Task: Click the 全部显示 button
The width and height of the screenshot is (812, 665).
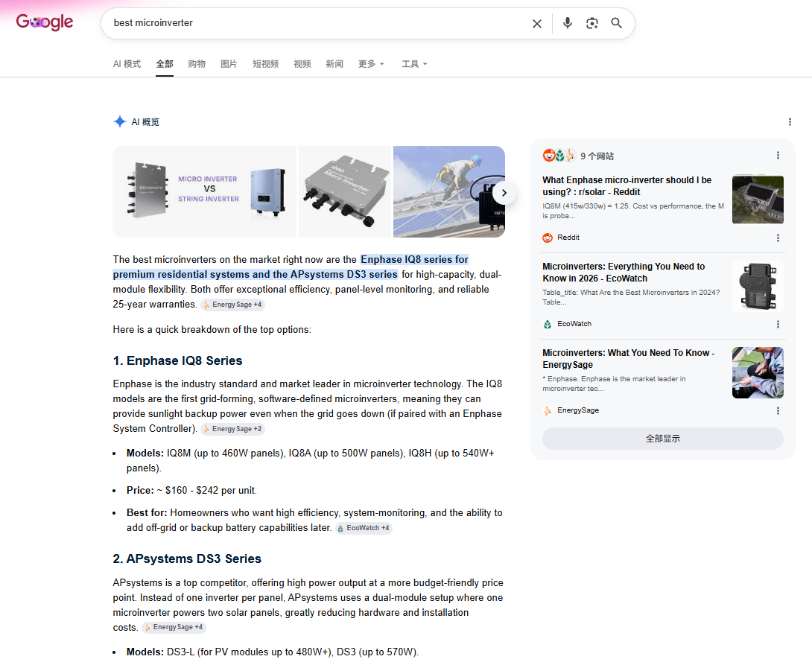Action: point(662,439)
